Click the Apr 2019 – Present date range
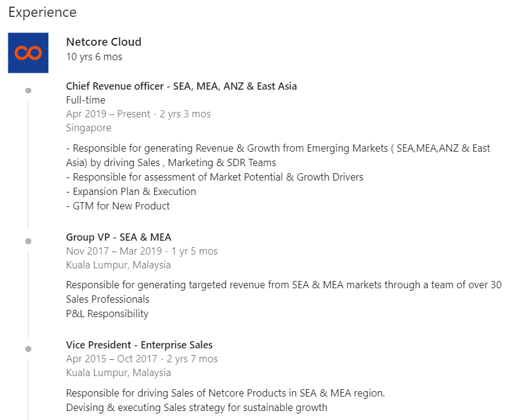 (x=108, y=114)
